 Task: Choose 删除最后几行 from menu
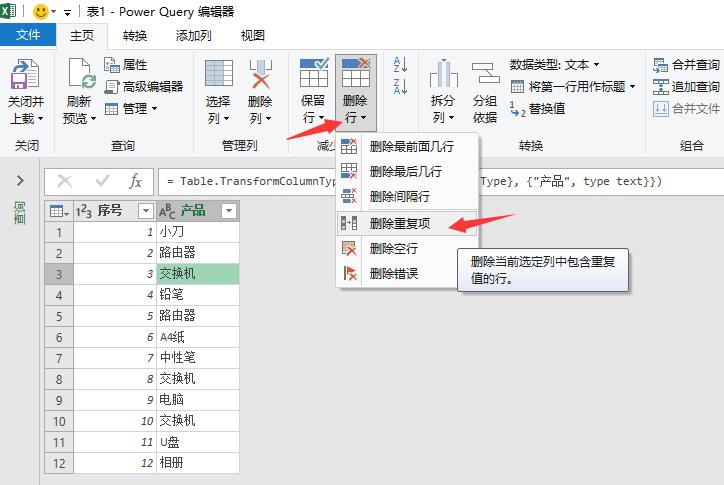(407, 172)
